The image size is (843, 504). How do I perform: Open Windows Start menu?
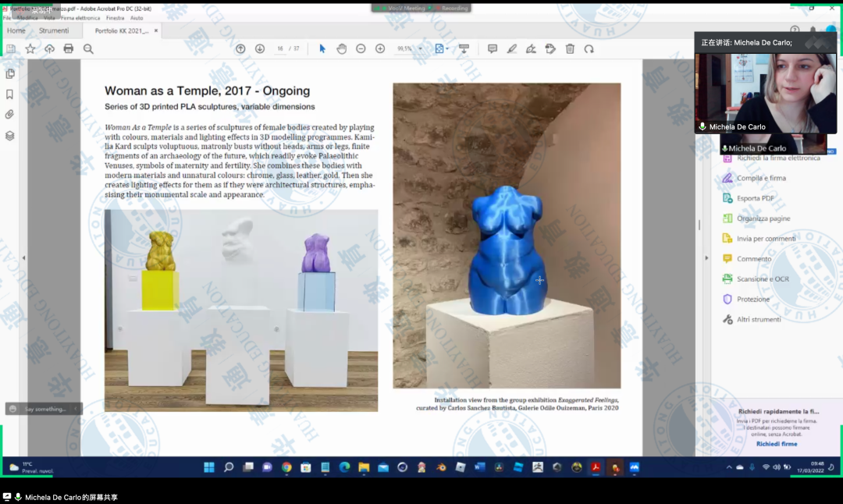pyautogui.click(x=209, y=467)
